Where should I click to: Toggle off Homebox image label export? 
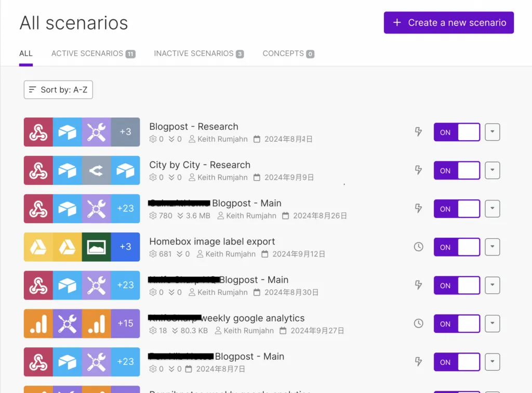457,247
